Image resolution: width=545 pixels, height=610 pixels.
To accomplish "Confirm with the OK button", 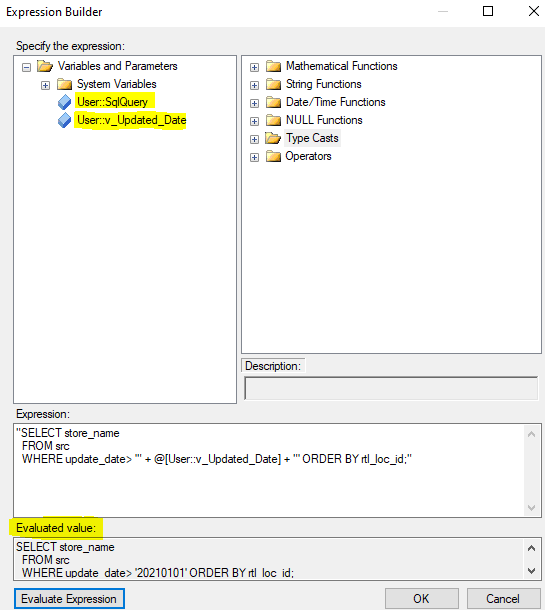I will pos(421,599).
